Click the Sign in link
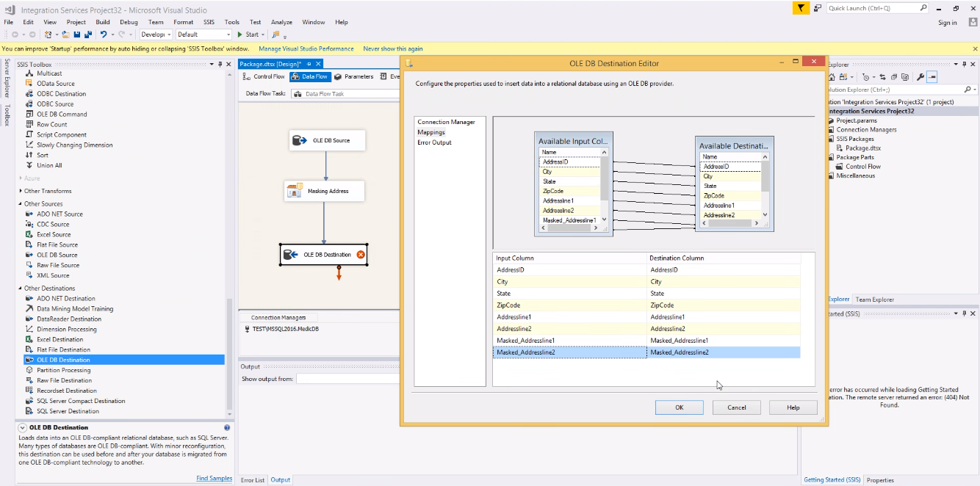980x486 pixels. point(948,23)
